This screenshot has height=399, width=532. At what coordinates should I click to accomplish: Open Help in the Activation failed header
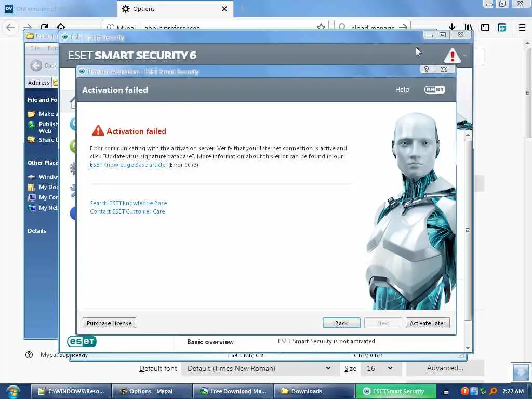(x=402, y=90)
